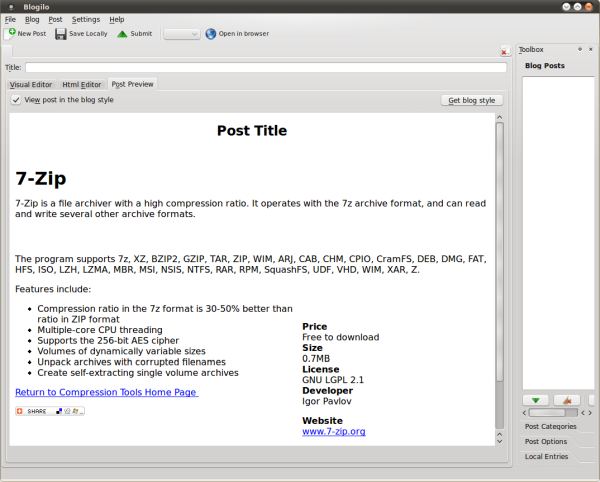
Task: Select the Post Preview tab
Action: [132, 84]
